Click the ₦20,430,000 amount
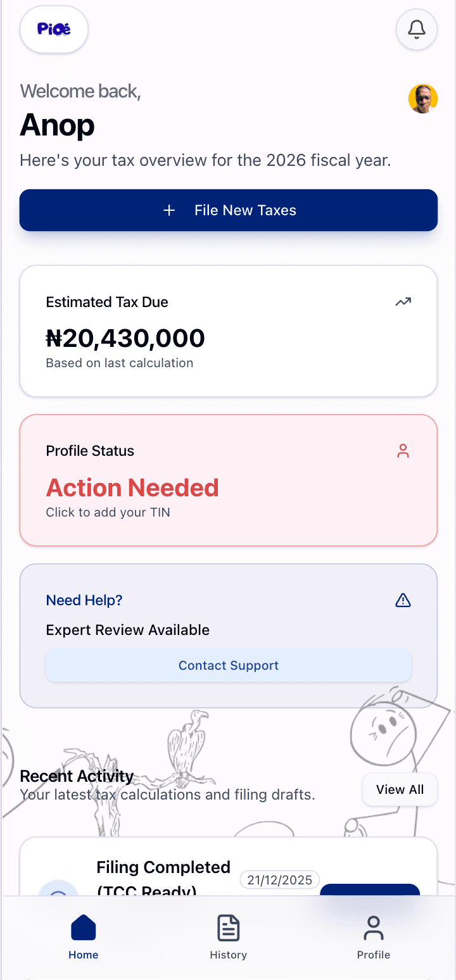 pos(125,339)
